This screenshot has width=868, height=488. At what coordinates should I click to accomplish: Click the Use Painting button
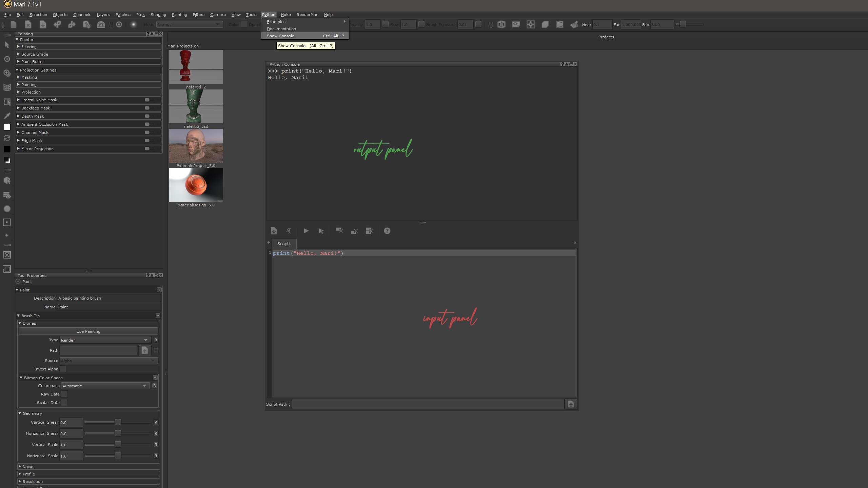[88, 331]
